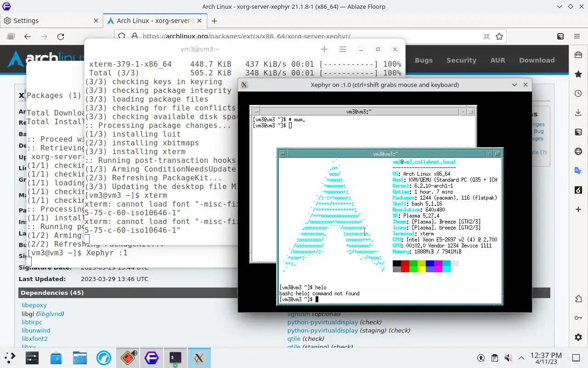Viewport: 588px width, 368px height.
Task: Add a new sidebar panel with plus
Action: coord(578,209)
